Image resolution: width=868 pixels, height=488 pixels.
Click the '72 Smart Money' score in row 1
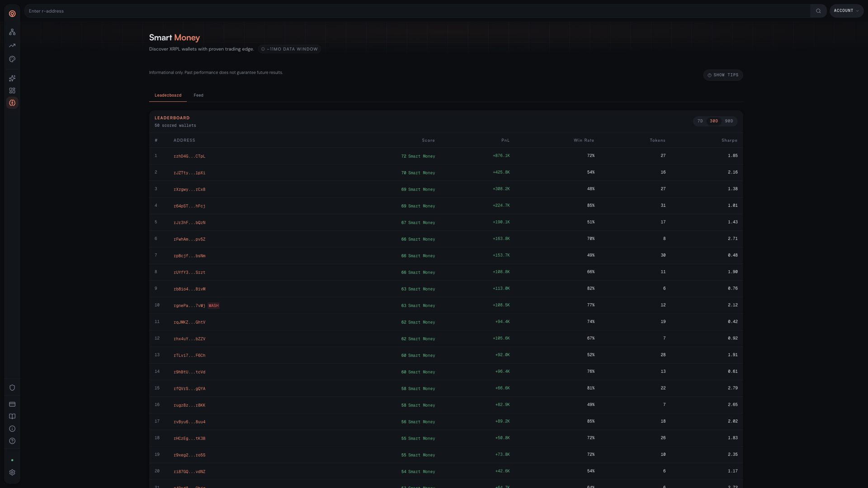tap(418, 156)
